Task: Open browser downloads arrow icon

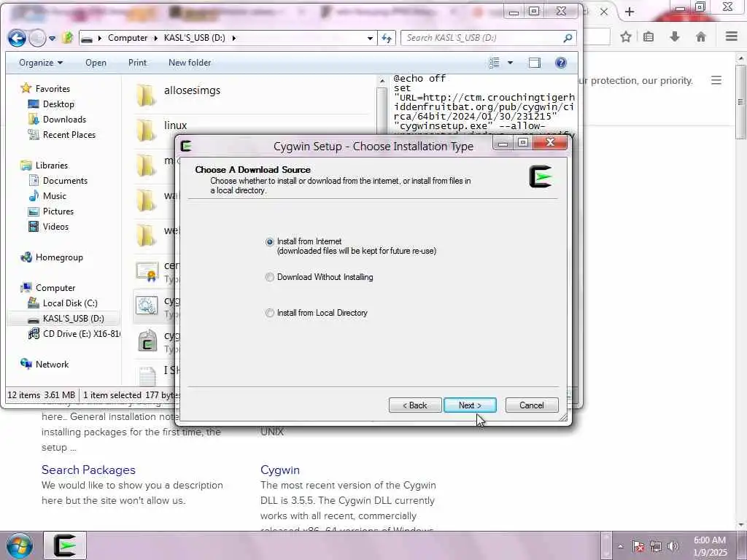Action: click(x=675, y=36)
